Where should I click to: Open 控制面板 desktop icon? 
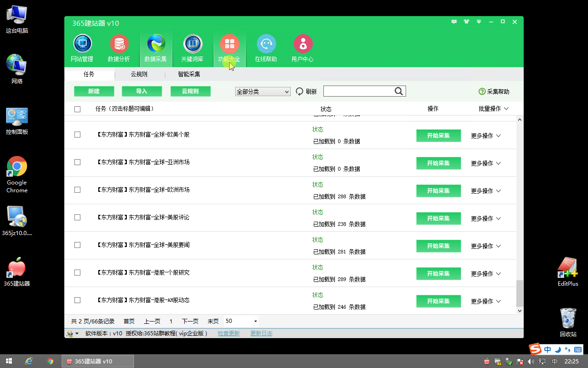pos(17,121)
